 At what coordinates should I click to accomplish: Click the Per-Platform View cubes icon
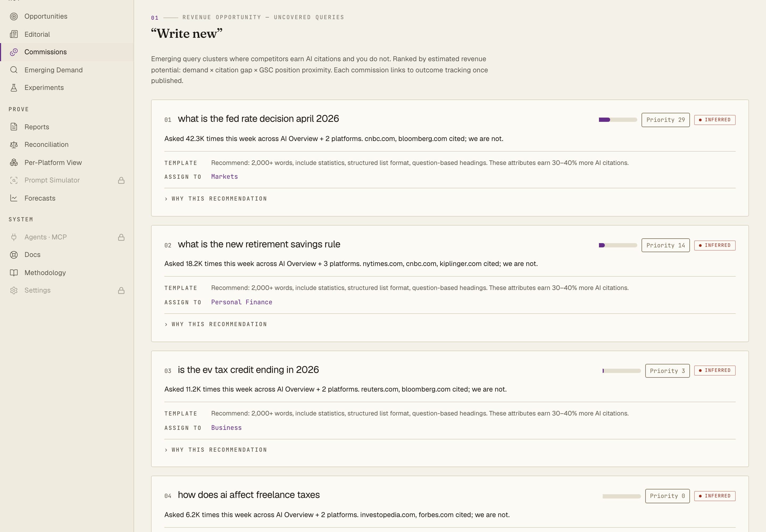(14, 163)
